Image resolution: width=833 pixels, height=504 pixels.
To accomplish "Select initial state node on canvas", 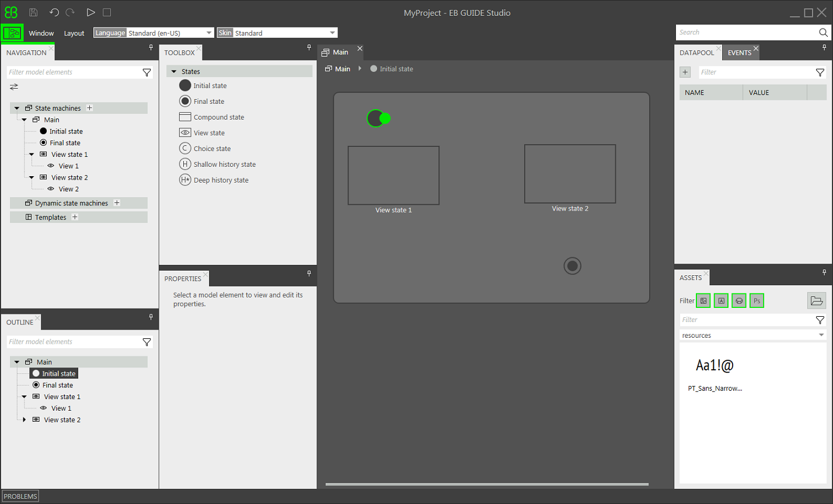I will [x=375, y=118].
